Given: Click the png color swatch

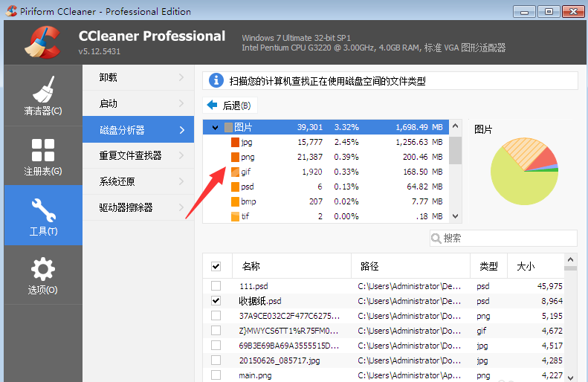Looking at the screenshot, I should point(235,157).
